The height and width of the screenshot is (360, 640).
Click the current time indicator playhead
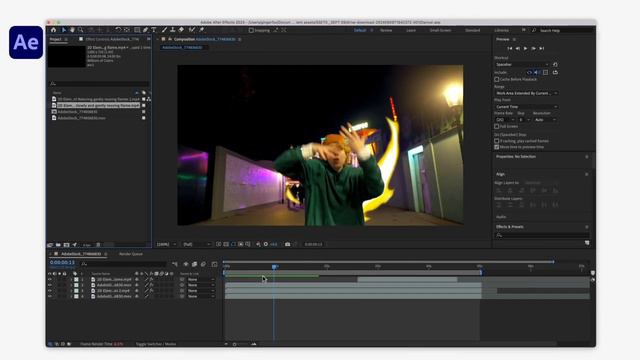(275, 267)
